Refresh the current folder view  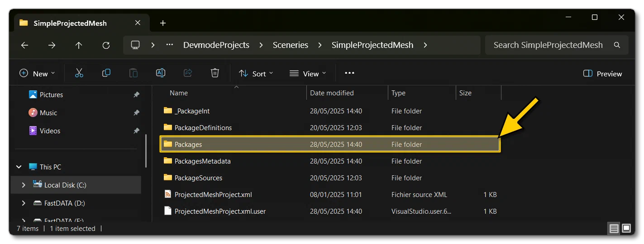(x=106, y=45)
